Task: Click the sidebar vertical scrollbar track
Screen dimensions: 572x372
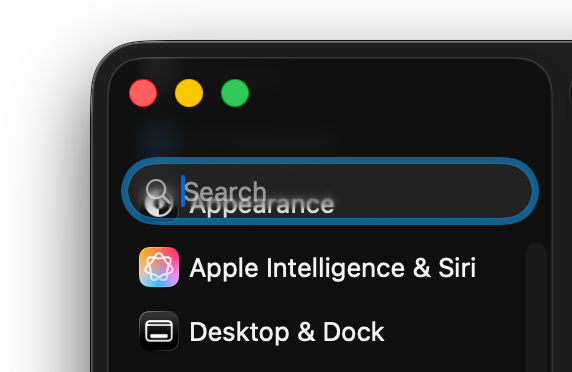Action: (x=536, y=307)
